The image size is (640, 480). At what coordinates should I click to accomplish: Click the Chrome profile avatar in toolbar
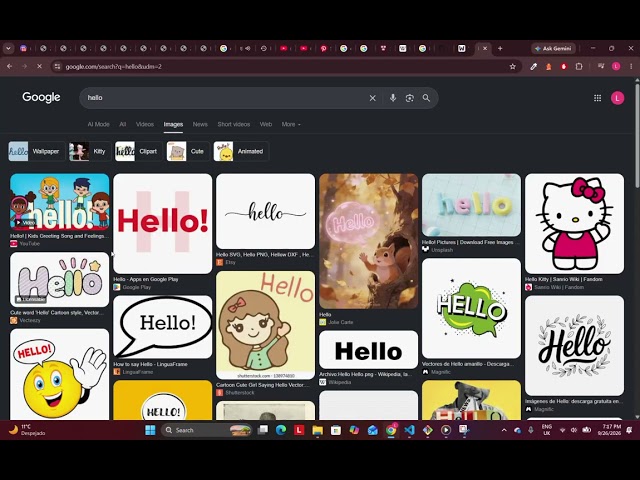616,66
